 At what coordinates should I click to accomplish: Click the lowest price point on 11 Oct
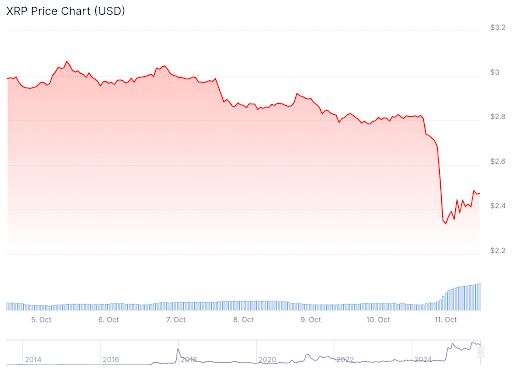445,223
